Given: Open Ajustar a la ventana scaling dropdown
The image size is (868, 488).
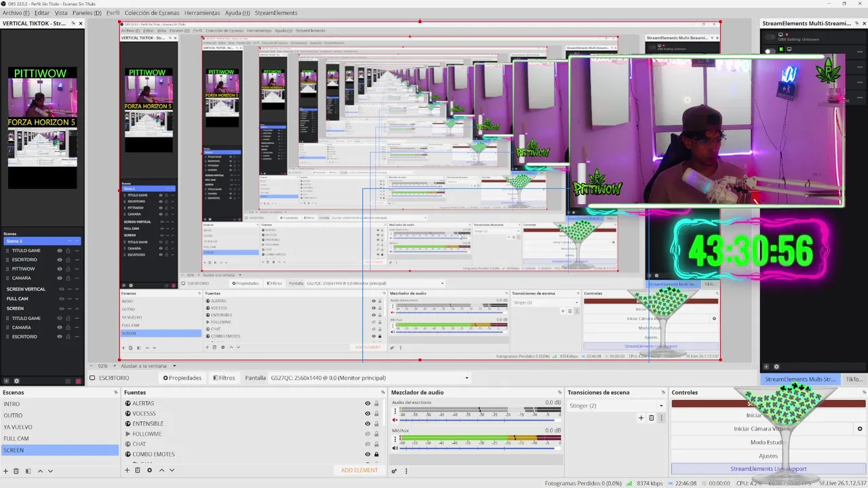Looking at the screenshot, I should tap(148, 366).
